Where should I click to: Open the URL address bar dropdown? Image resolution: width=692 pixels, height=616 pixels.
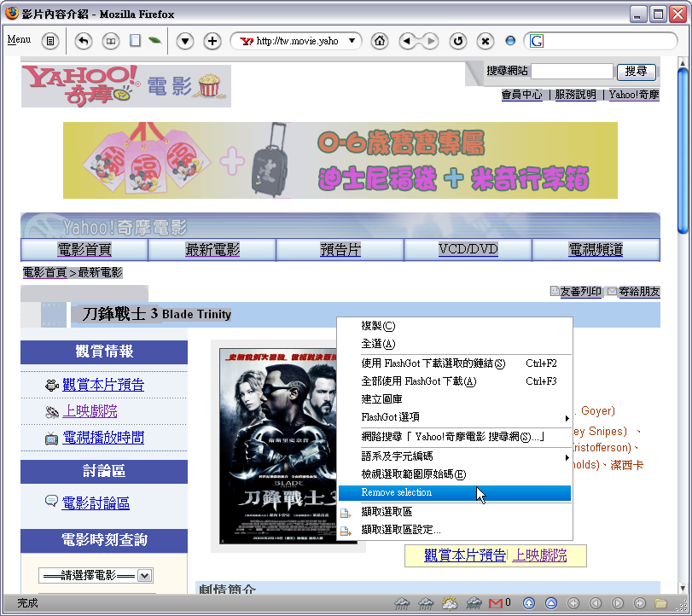tap(352, 41)
